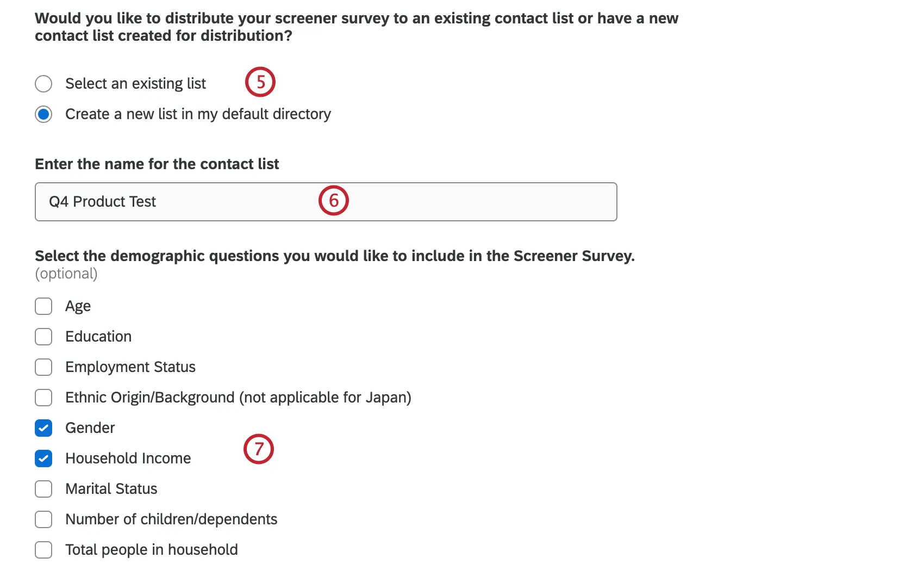This screenshot has height=570, width=924.
Task: Check the Age demographic checkbox
Action: 43,306
